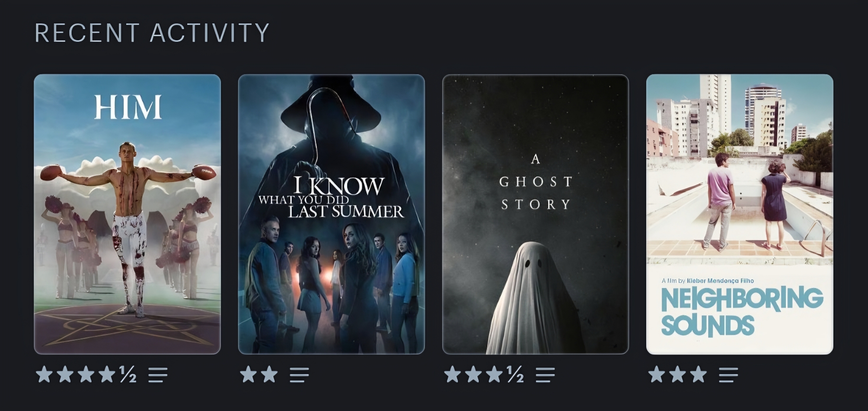Click the first star under Neighboring Sounds
Image resolution: width=868 pixels, height=411 pixels.
657,374
